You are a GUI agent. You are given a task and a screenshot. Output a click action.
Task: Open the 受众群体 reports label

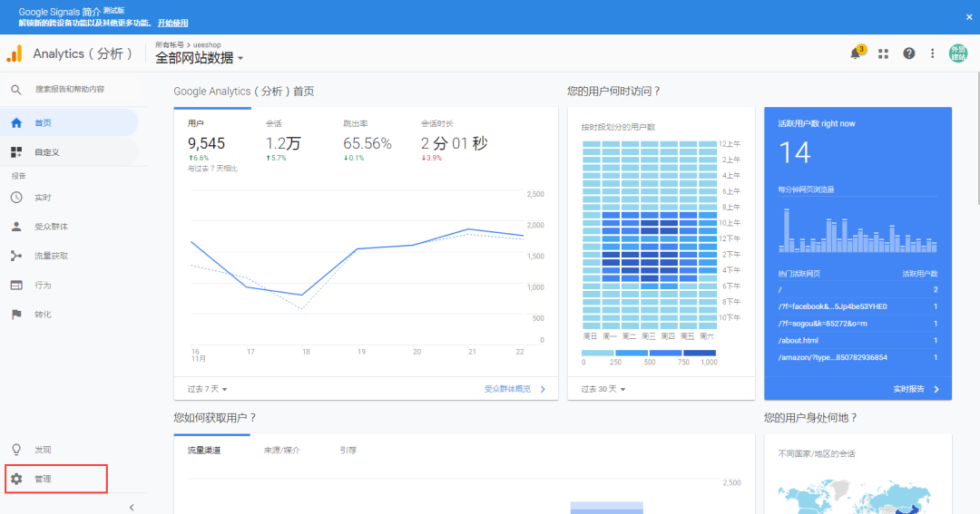(51, 227)
